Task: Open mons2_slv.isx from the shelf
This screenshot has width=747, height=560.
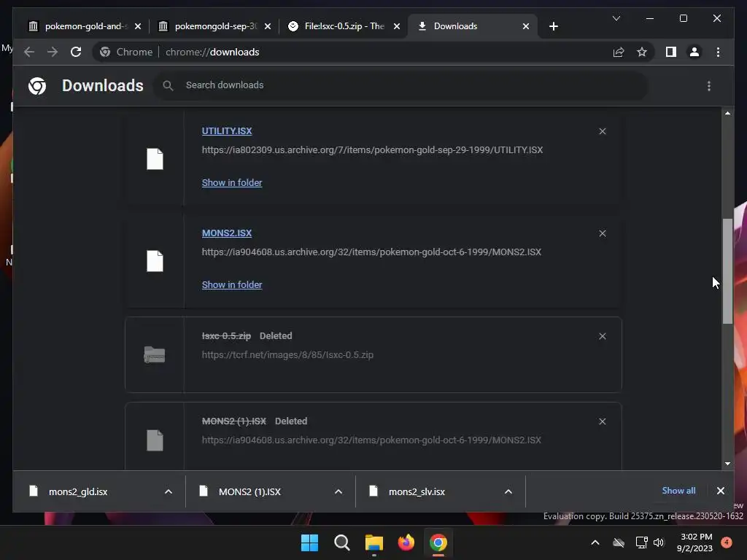Action: 417,491
